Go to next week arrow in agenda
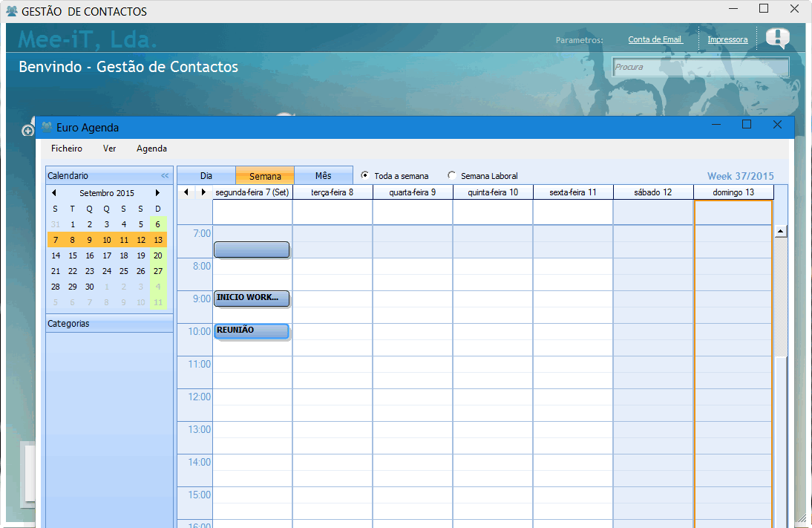The width and height of the screenshot is (812, 528). point(203,192)
